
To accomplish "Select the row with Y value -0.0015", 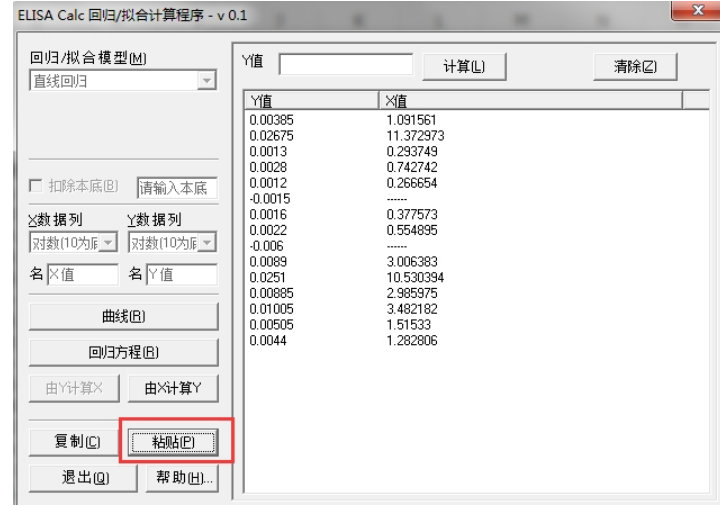I will coord(477,198).
